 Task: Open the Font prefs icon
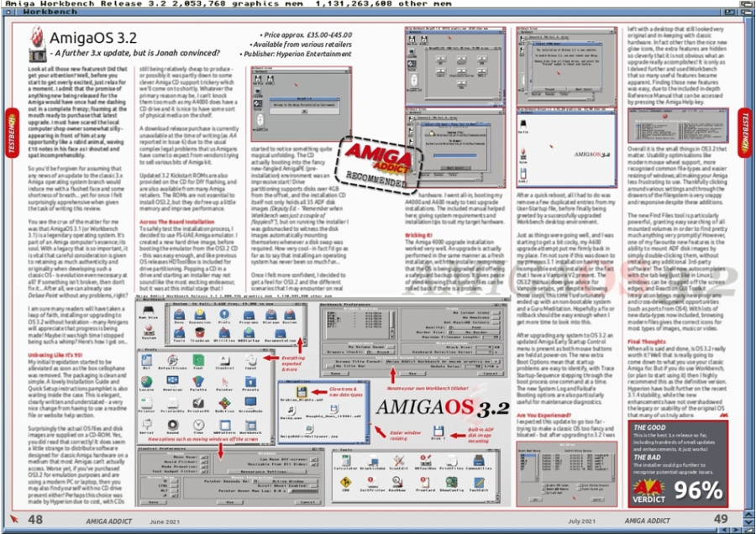198,360
